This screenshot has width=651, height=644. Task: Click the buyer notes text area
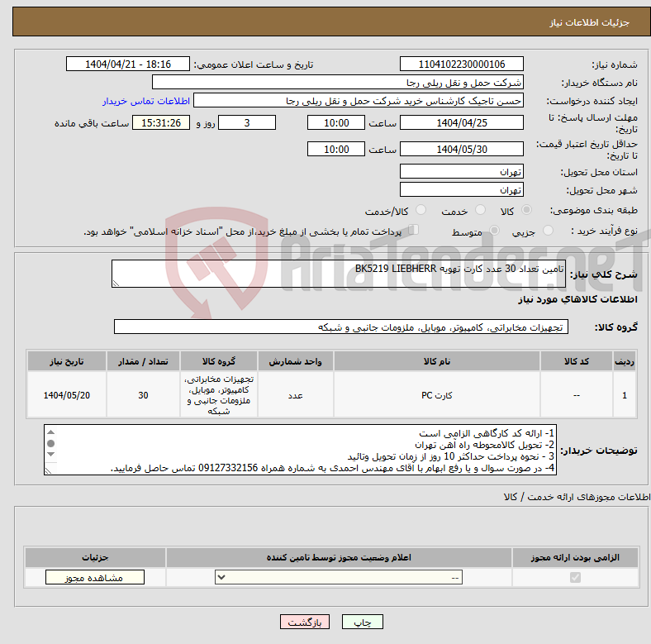click(x=300, y=450)
